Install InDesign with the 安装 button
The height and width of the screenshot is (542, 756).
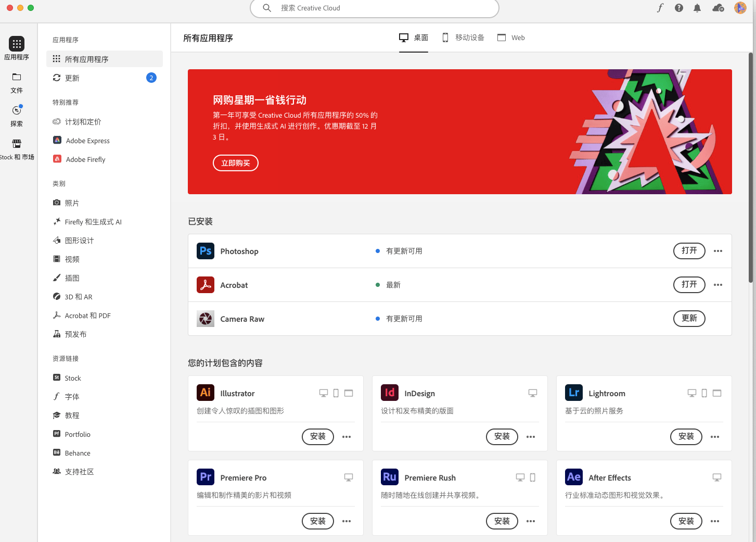pyautogui.click(x=502, y=437)
